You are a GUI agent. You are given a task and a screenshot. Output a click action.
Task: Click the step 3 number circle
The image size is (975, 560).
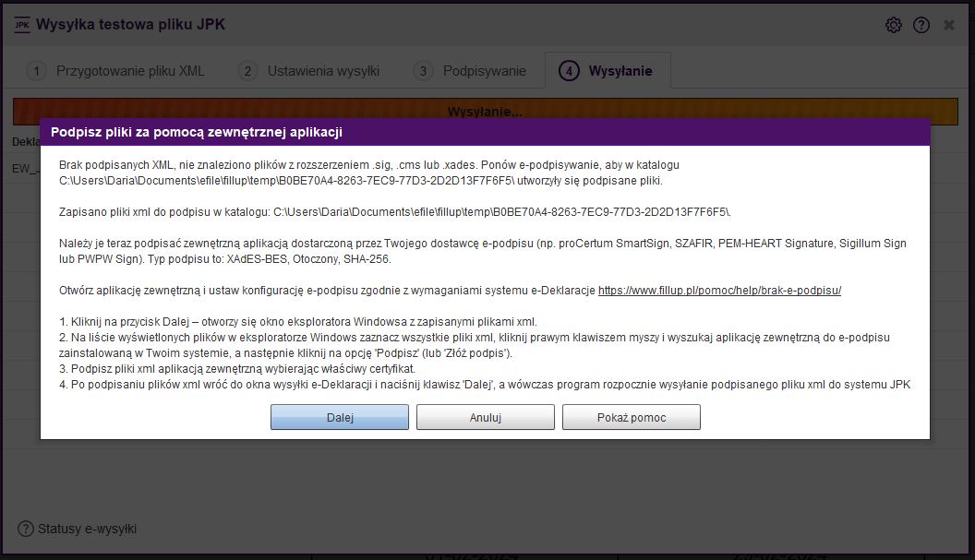422,71
